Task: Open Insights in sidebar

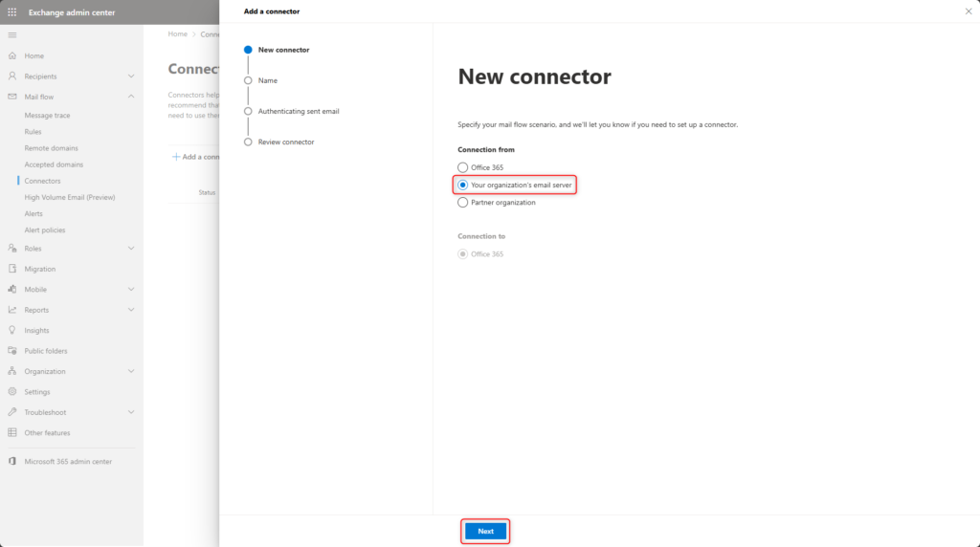Action: pos(36,330)
